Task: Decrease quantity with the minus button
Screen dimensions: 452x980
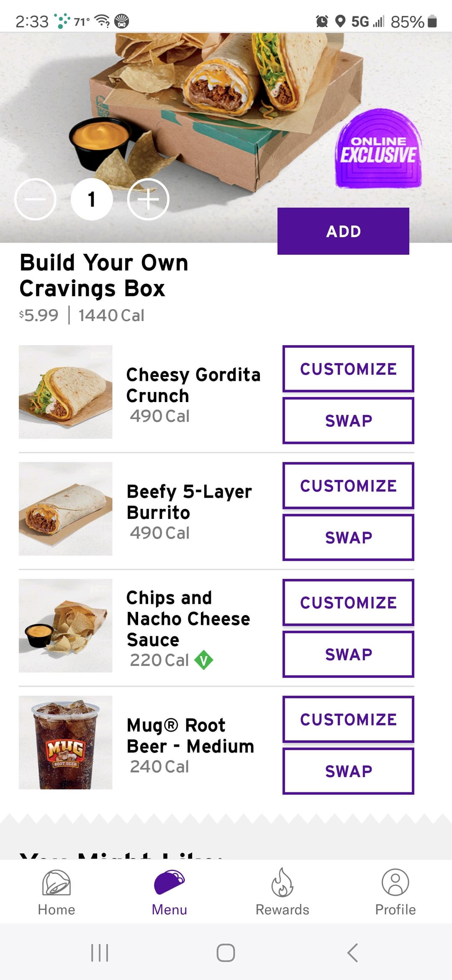Action: pyautogui.click(x=35, y=199)
